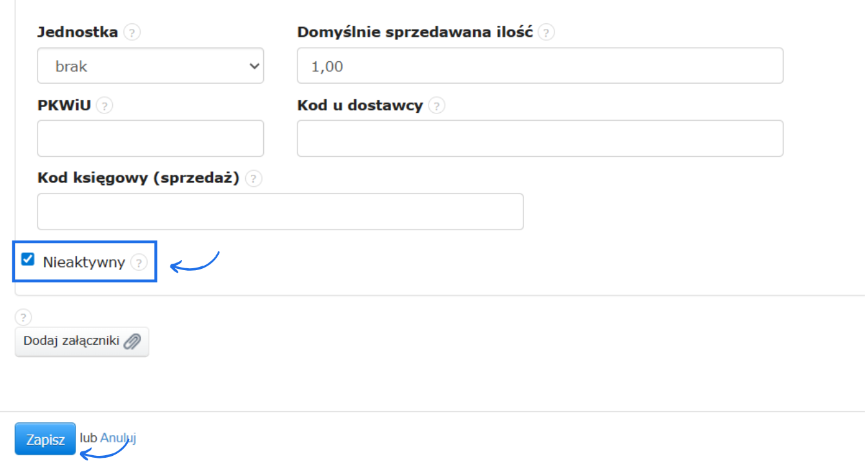Click the help icon above Dodaj załączniki

[x=23, y=317]
